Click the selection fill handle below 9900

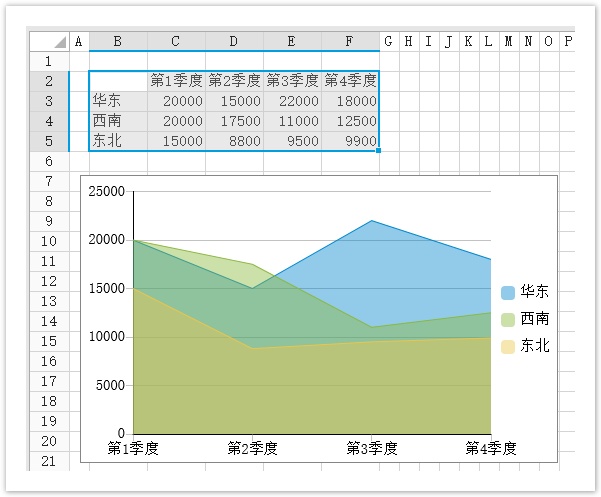[378, 151]
